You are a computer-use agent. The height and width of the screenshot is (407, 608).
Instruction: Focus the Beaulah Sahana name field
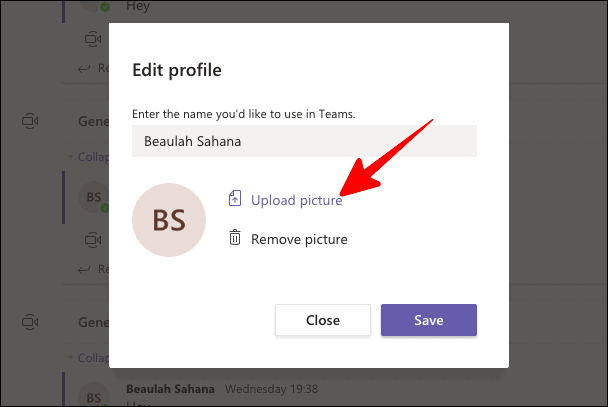pos(304,141)
